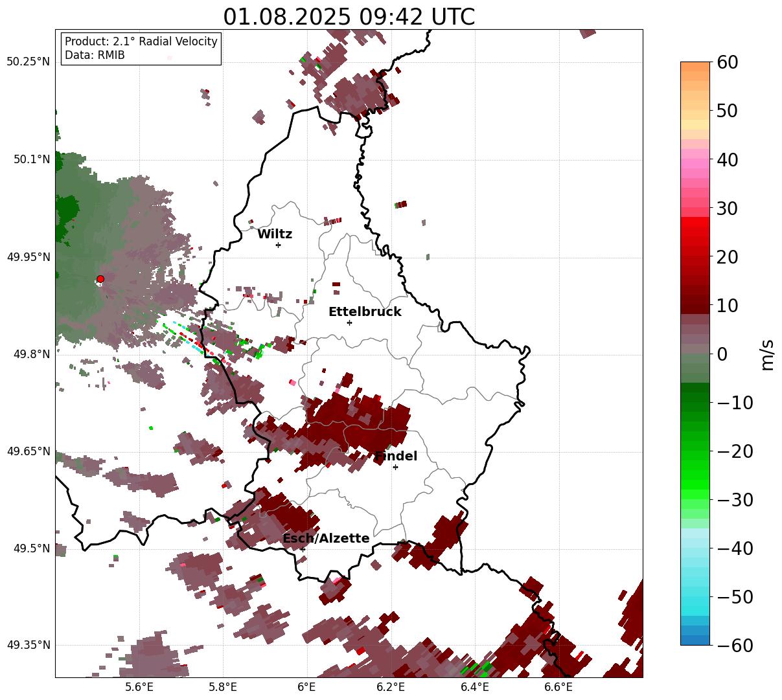Click the dark red 10 m/s colorbar band
This screenshot has width=782, height=700.
click(695, 305)
